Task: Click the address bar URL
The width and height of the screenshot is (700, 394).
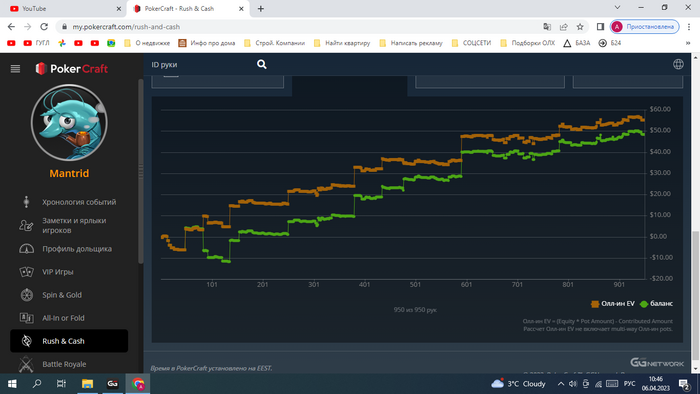Action: coord(126,27)
